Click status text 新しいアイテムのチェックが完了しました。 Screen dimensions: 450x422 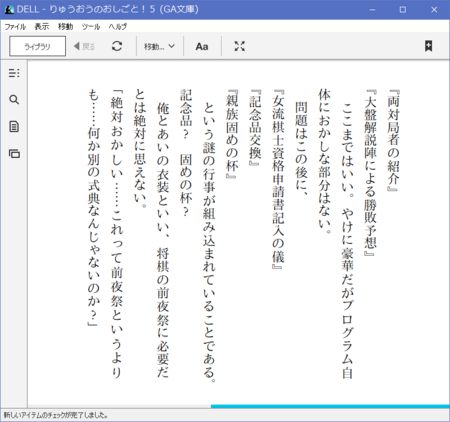(56, 415)
